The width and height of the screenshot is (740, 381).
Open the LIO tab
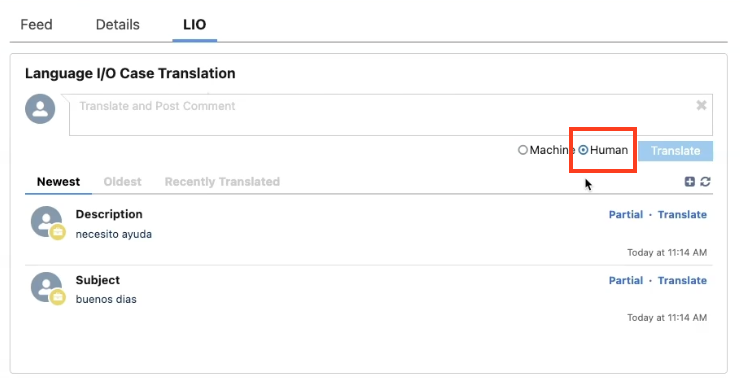[194, 25]
